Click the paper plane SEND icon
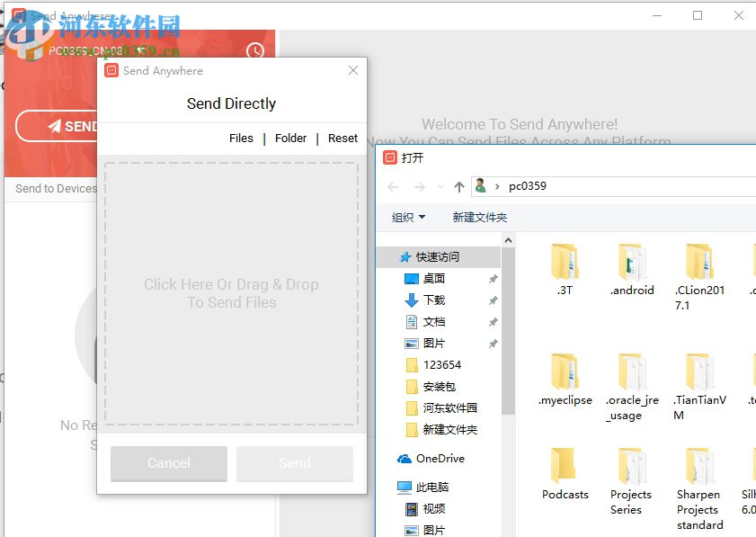 click(54, 126)
